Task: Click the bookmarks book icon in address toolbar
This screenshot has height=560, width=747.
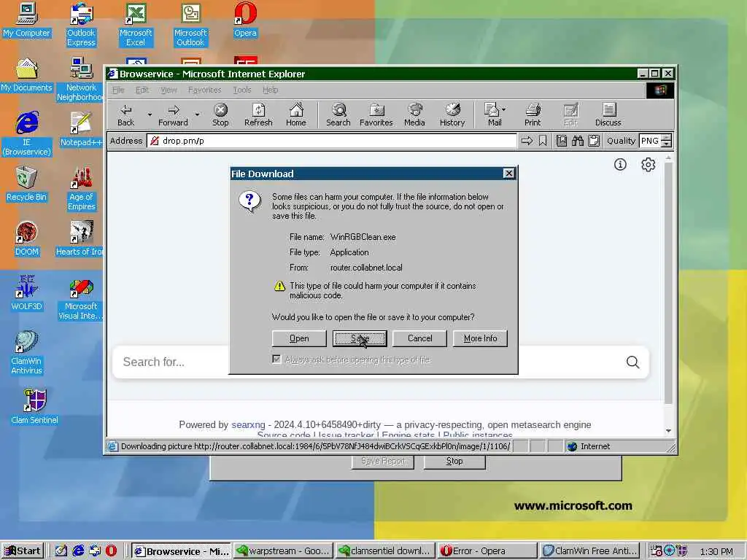Action: coord(562,141)
